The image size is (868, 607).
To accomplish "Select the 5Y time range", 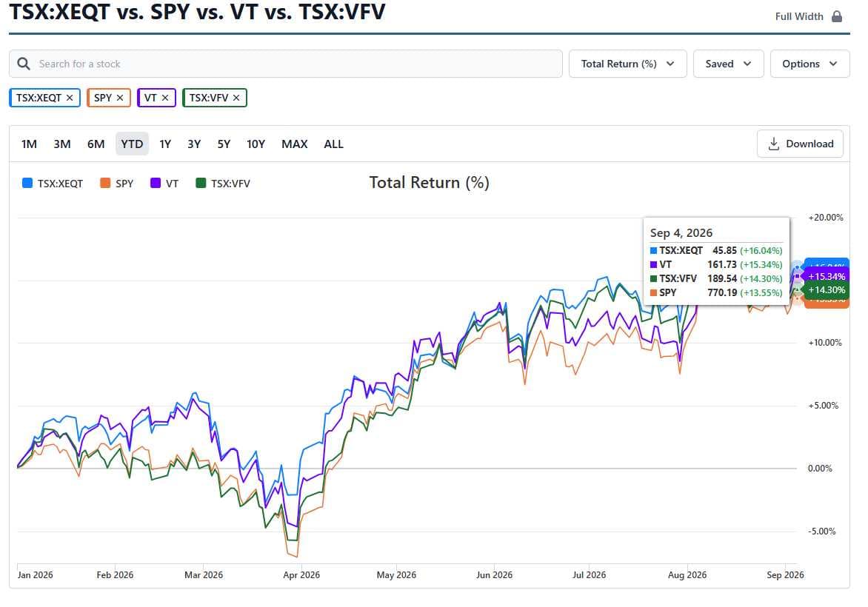I will click(x=224, y=144).
